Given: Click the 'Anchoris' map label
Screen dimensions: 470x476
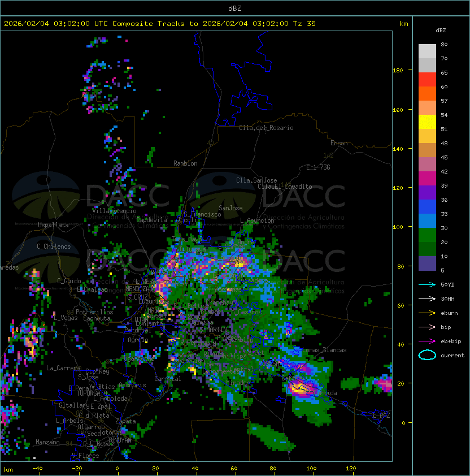Looking at the screenshot, I should (132, 385).
